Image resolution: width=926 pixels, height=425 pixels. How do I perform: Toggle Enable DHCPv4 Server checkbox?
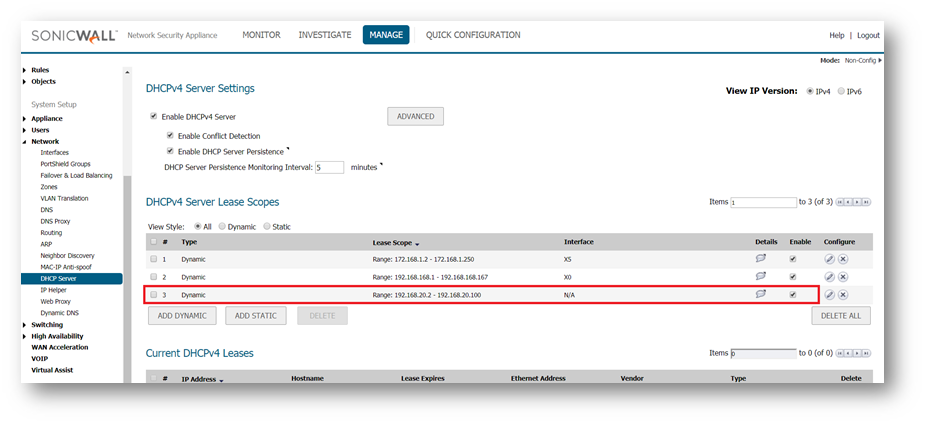(154, 116)
